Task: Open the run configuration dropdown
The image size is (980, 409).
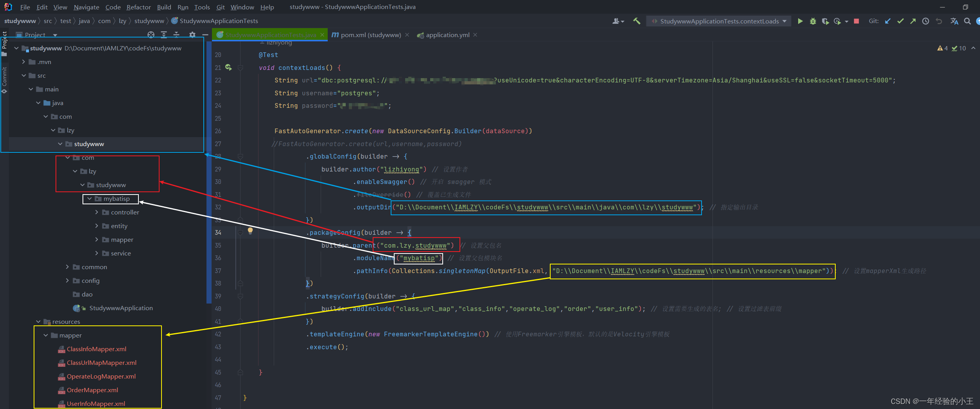Action: pyautogui.click(x=719, y=21)
